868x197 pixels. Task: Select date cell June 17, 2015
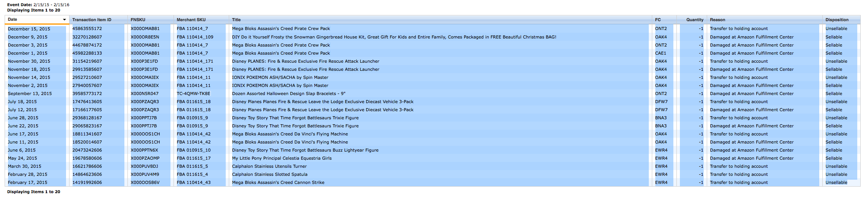[x=23, y=134]
